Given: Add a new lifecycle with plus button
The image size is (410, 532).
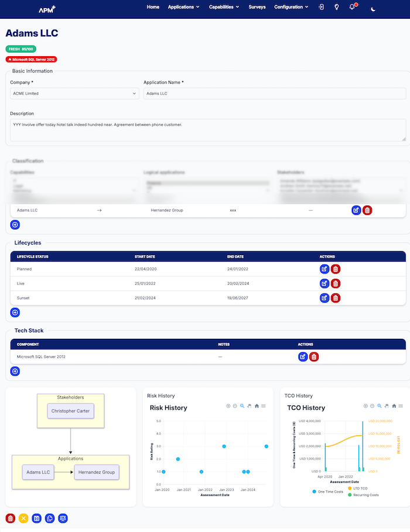Looking at the screenshot, I should [15, 313].
